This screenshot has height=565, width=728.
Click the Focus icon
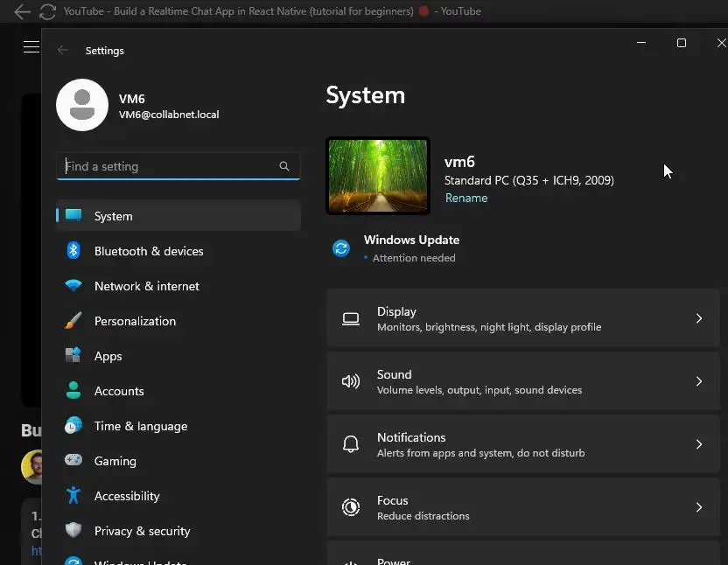tap(351, 507)
